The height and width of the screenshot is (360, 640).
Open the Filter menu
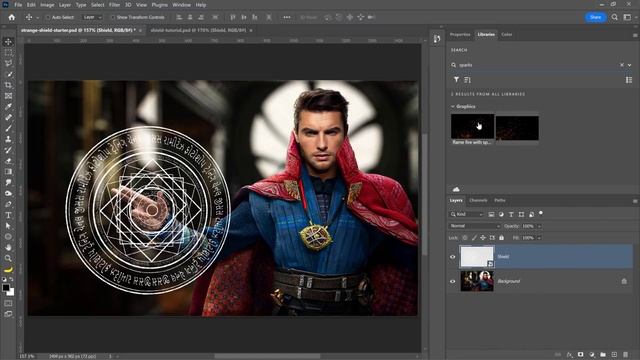tap(114, 5)
